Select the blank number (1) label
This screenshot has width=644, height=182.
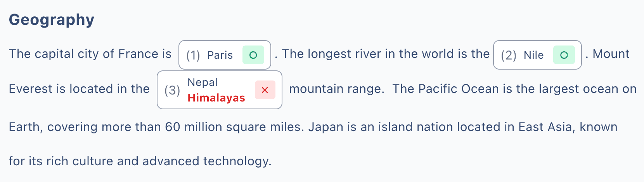(193, 55)
